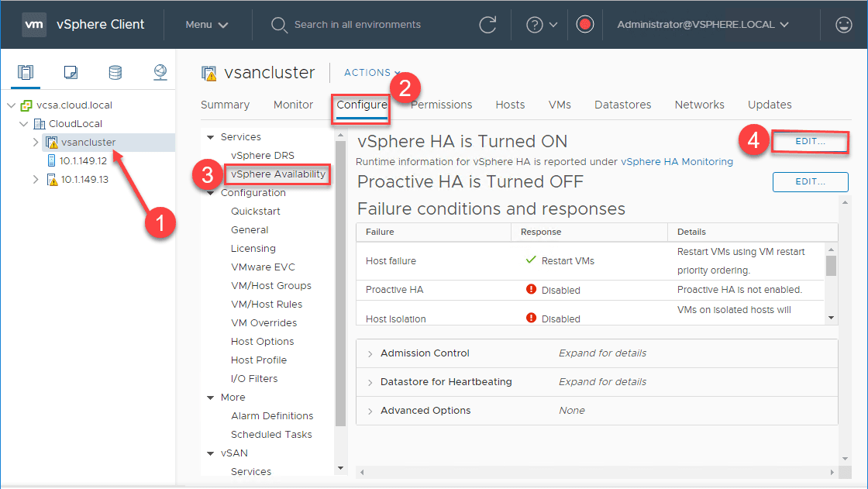The height and width of the screenshot is (489, 868).
Task: Select vSphere DRS in Services list
Action: [262, 156]
